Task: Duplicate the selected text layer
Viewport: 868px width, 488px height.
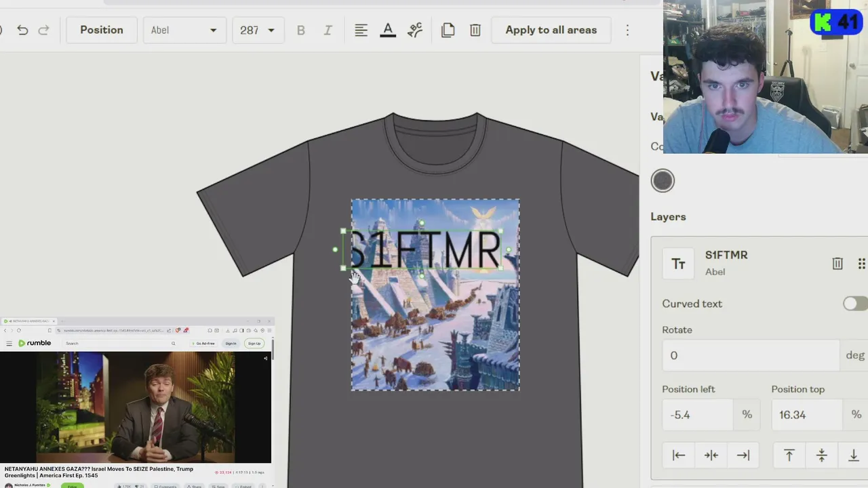Action: [448, 30]
